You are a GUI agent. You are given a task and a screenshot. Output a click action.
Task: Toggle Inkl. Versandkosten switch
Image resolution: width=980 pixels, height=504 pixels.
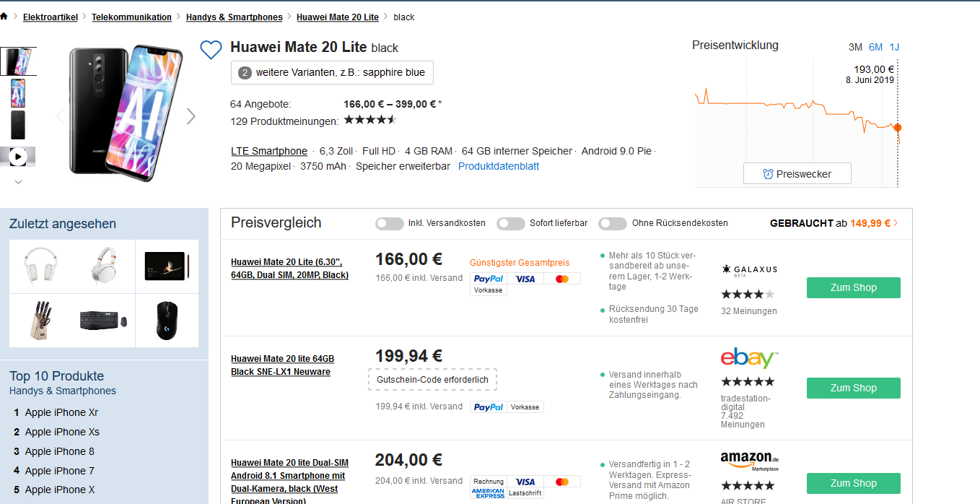[x=390, y=224]
